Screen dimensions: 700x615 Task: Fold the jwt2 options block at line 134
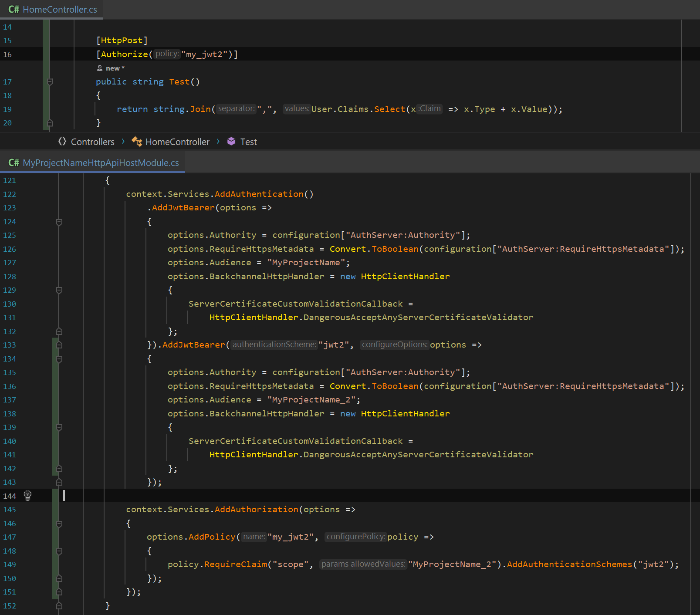tap(59, 359)
